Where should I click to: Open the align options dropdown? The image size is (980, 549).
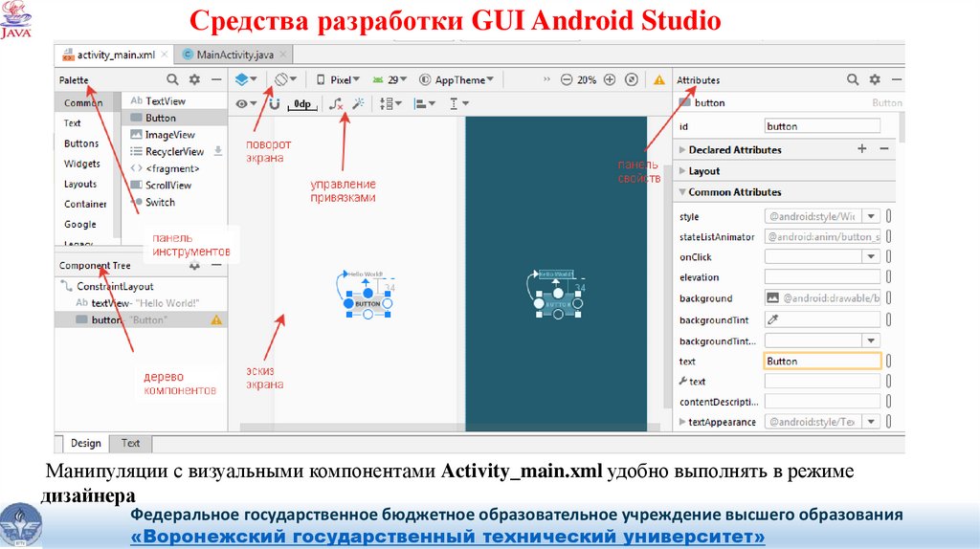pos(424,103)
